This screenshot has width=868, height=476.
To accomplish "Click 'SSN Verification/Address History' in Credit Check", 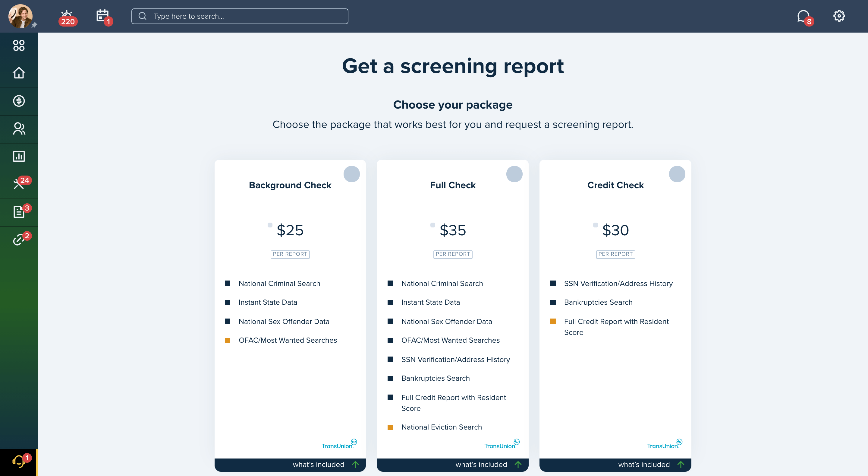I will pos(618,283).
